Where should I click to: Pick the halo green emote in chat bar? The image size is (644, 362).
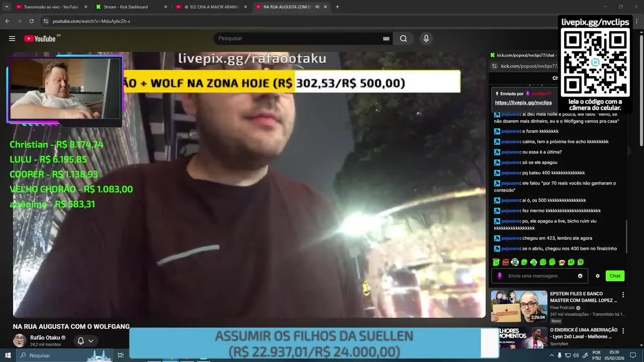496,262
